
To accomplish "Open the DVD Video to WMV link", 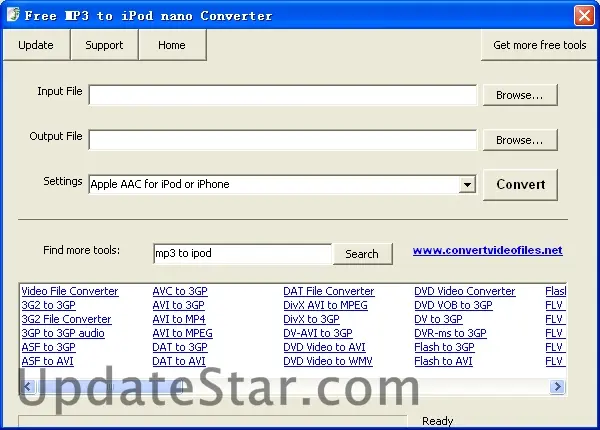I will coord(328,361).
